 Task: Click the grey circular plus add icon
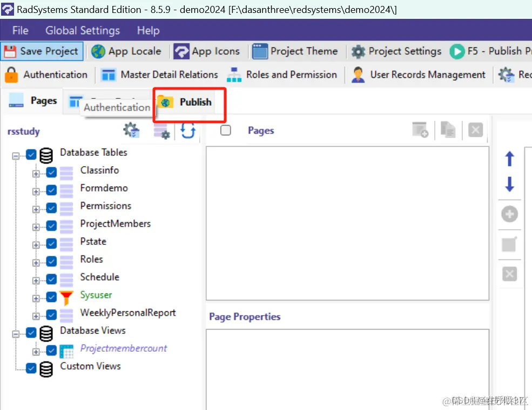pyautogui.click(x=509, y=214)
